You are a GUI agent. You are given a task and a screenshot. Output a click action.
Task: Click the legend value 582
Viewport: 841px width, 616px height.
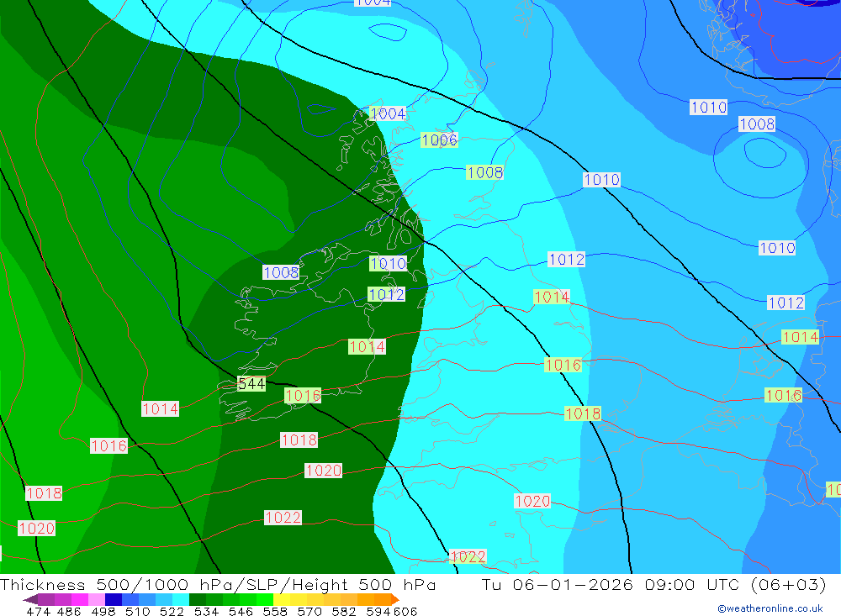pos(343,611)
